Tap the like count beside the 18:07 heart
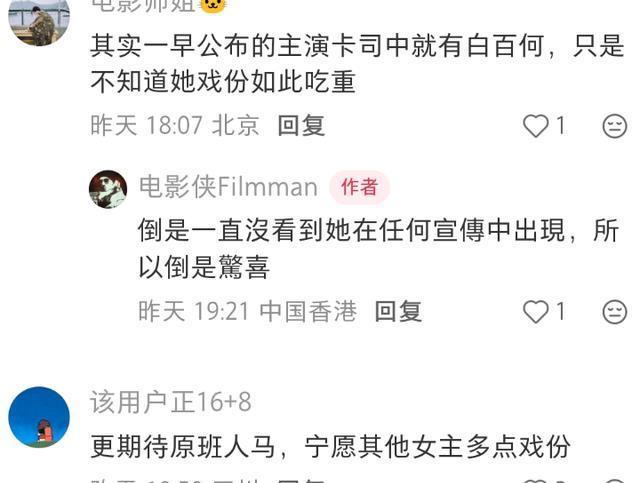Viewport: 640px width, 483px height. (561, 125)
